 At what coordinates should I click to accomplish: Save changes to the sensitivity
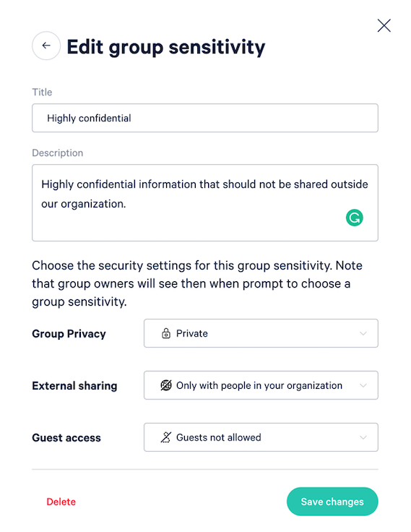point(332,502)
